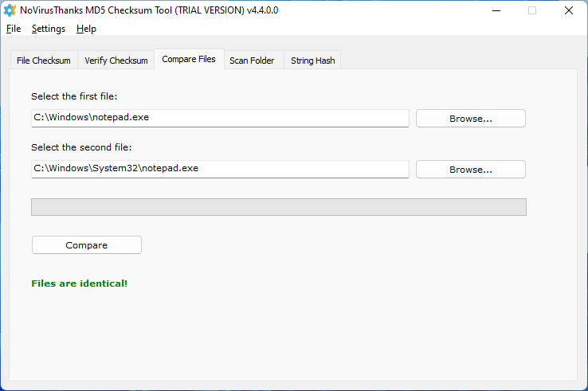Open the String Hash tab

tap(313, 61)
